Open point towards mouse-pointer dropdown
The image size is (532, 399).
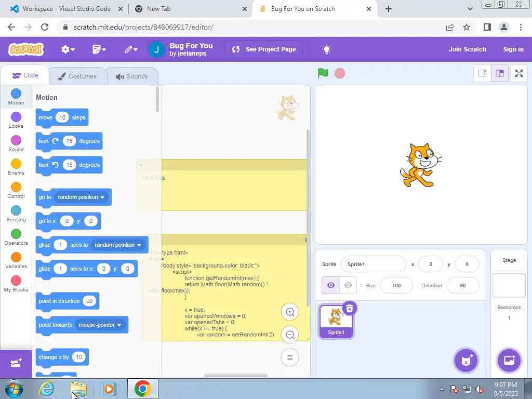click(x=100, y=325)
